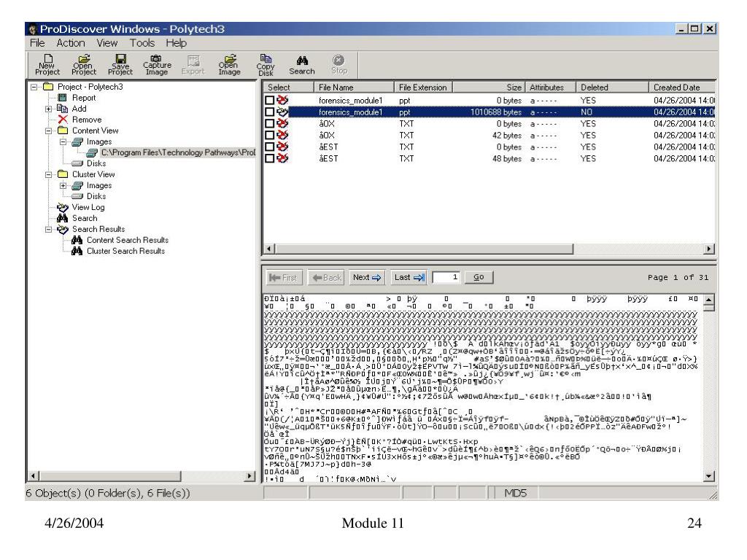The image size is (747, 560).
Task: Check the box for 42 bytes åOX file
Action: tap(270, 135)
